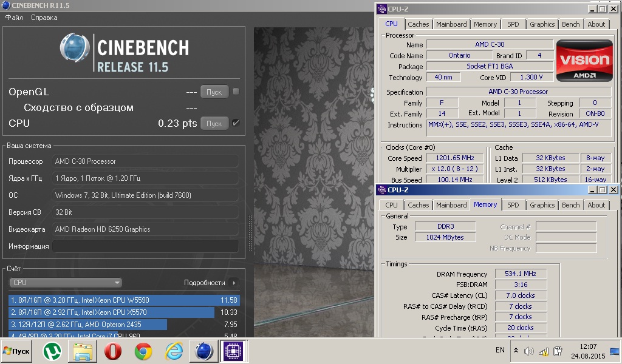Screen dimensions: 622x364
Task: Open Memory tab in upper CPU-Z
Action: 485,24
